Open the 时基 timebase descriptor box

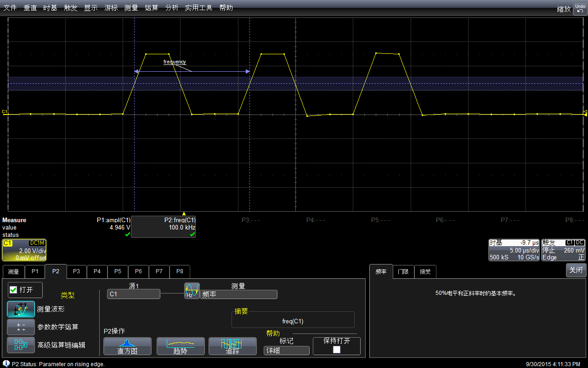(x=514, y=250)
